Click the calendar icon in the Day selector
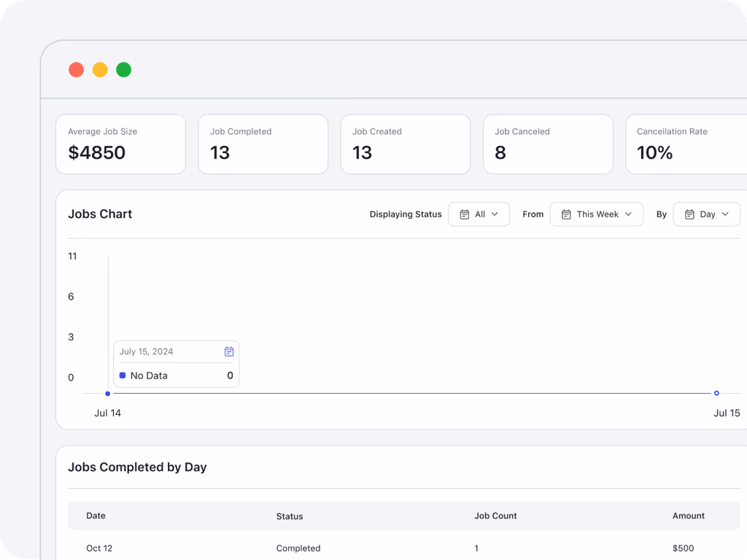Image resolution: width=747 pixels, height=560 pixels. (689, 214)
